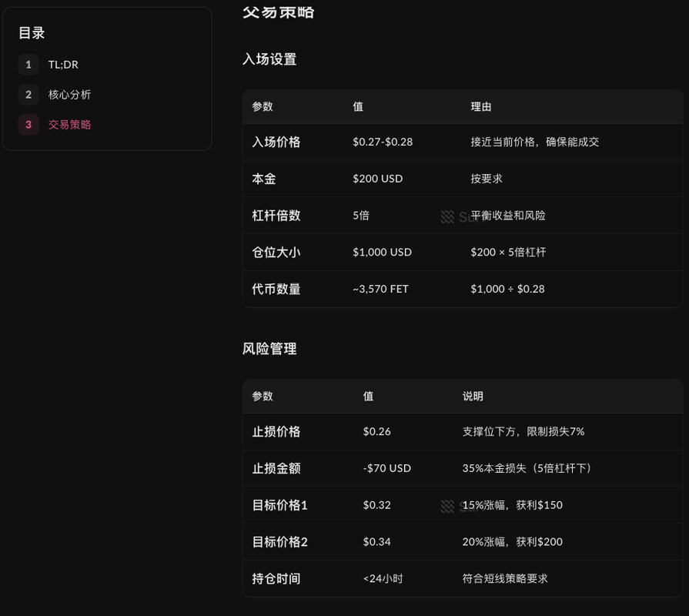689x616 pixels.
Task: Select the 杠杆倍数 row label
Action: [x=276, y=216]
